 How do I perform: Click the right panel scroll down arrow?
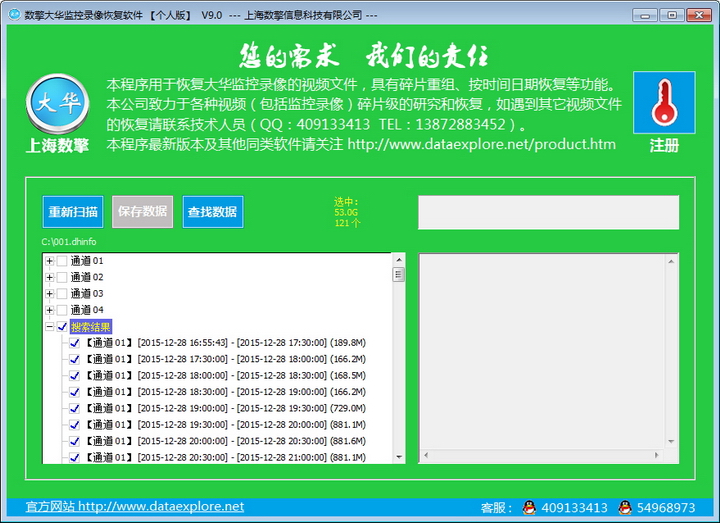point(671,441)
